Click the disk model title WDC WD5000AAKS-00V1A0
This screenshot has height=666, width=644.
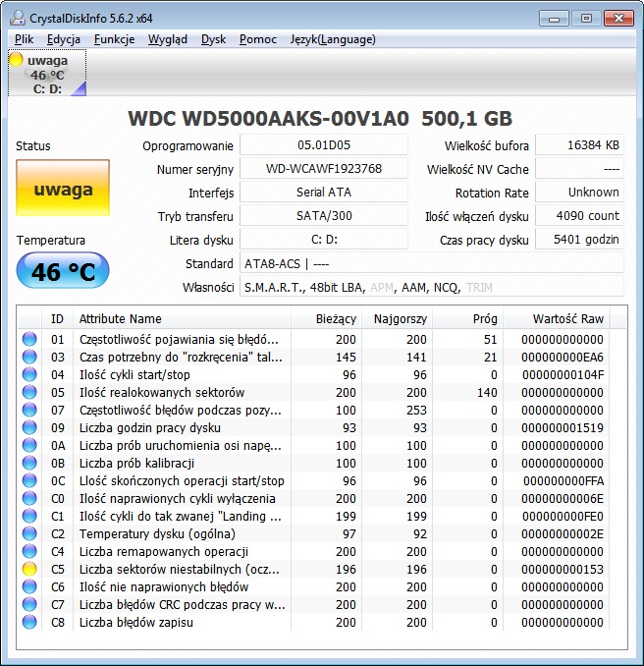pos(268,118)
